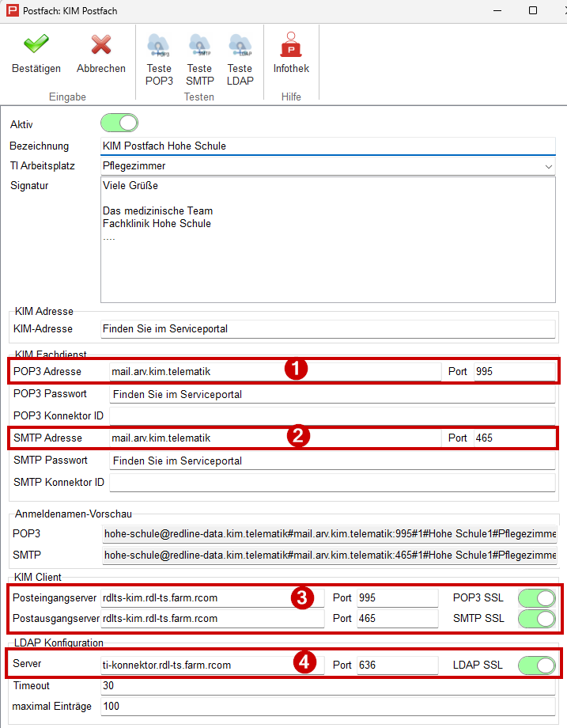The height and width of the screenshot is (728, 567).
Task: Select the KIM-Adresse input field
Action: click(327, 328)
